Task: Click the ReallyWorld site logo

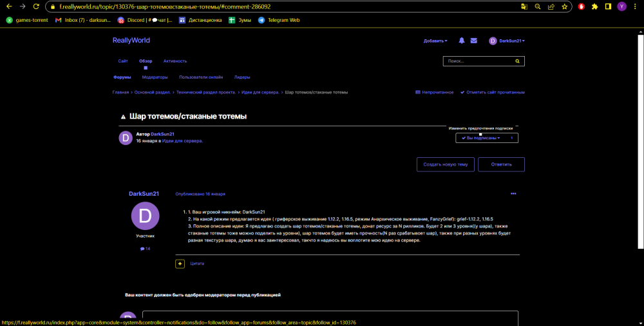Action: pyautogui.click(x=131, y=41)
